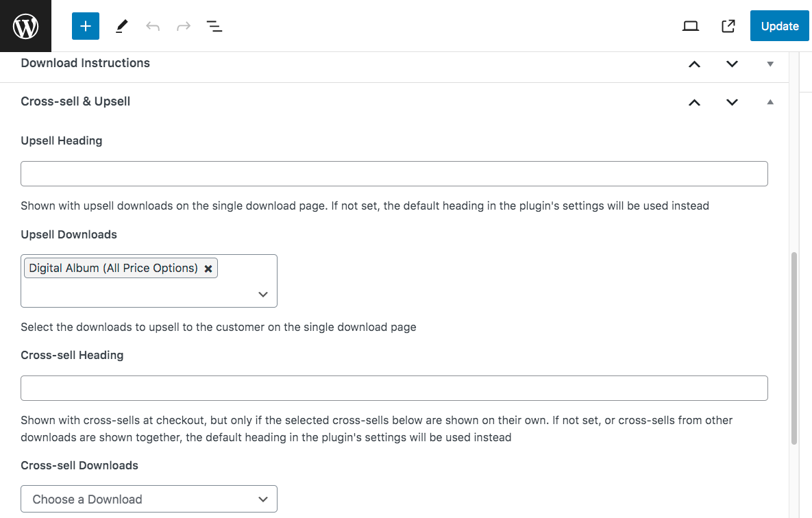Collapse the Cross-sell & Upsell panel

pyautogui.click(x=770, y=101)
